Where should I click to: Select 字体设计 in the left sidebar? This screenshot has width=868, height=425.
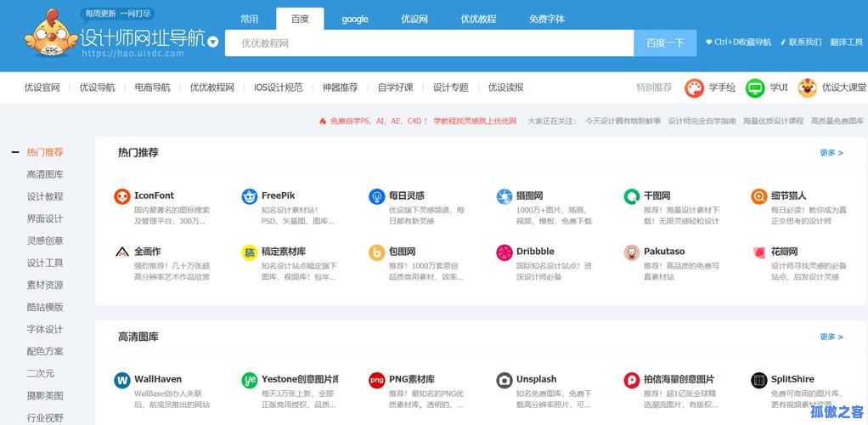(x=45, y=330)
